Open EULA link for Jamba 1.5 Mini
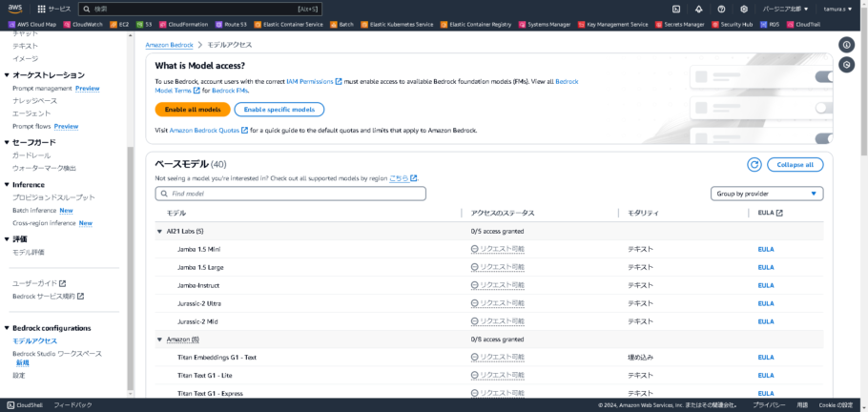The height and width of the screenshot is (412, 868). [766, 249]
